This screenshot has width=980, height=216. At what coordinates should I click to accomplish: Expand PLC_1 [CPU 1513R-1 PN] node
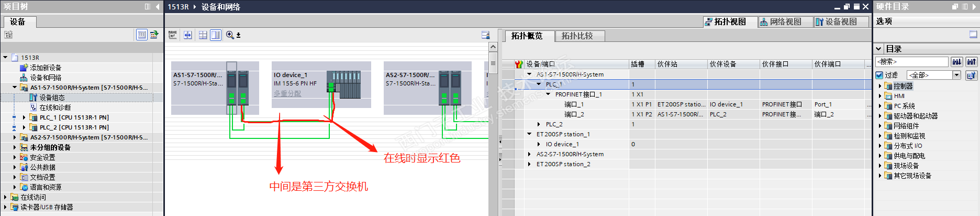coord(24,117)
